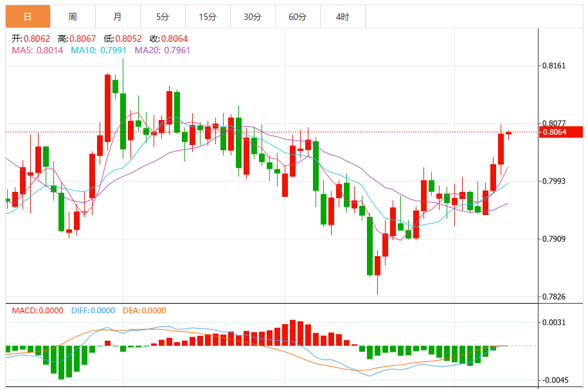
Task: Select the 60分 timeframe tab
Action: pos(298,17)
